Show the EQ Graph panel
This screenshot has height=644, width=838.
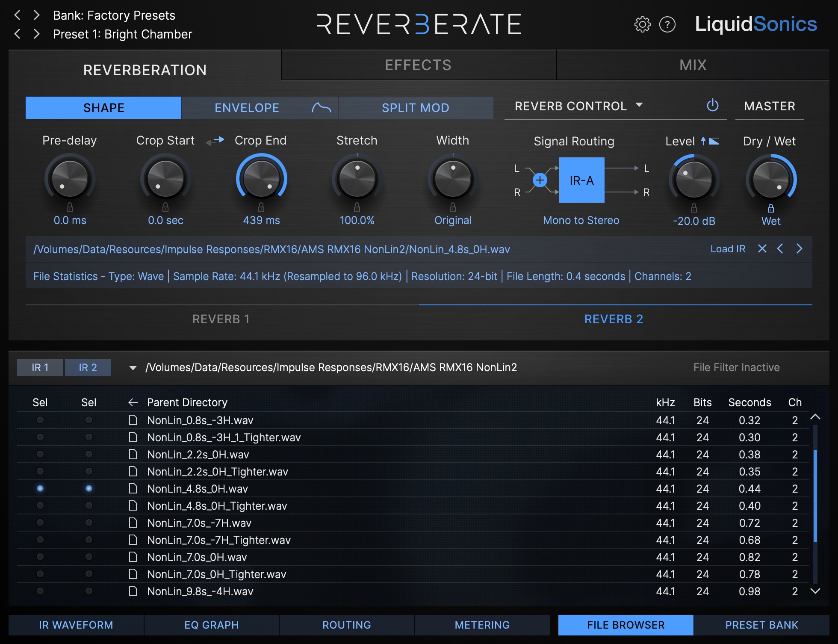click(x=212, y=625)
